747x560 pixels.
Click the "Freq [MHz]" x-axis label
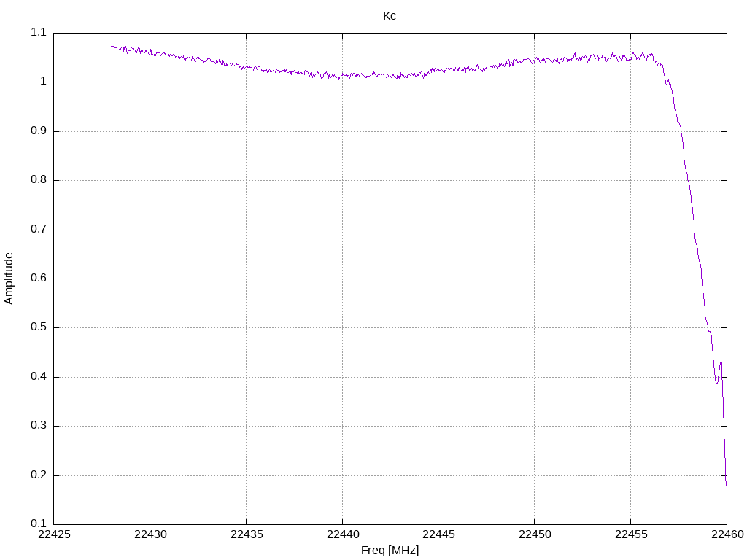tap(390, 550)
